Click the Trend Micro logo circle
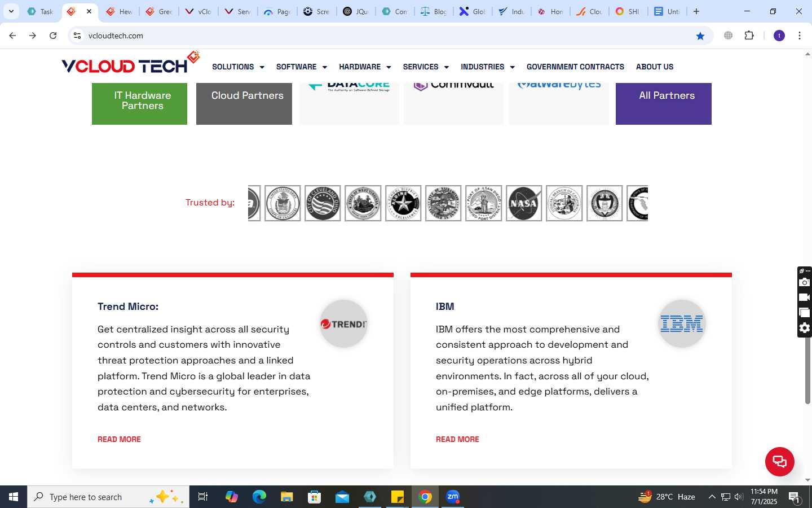This screenshot has height=508, width=812. click(343, 324)
